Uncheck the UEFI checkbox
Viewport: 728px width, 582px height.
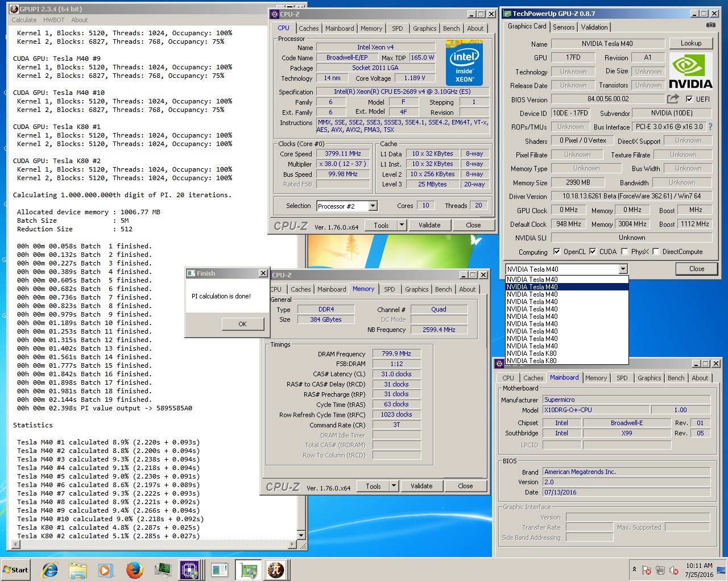[689, 99]
